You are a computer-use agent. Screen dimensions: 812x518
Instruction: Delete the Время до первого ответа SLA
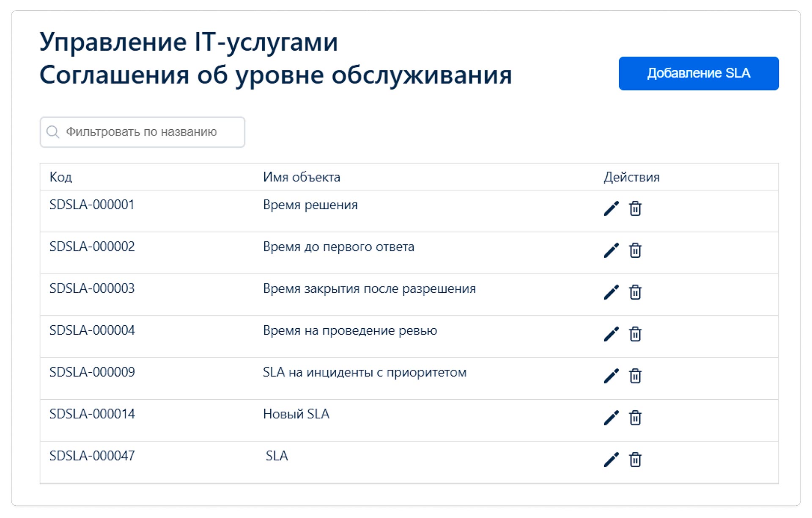point(635,250)
